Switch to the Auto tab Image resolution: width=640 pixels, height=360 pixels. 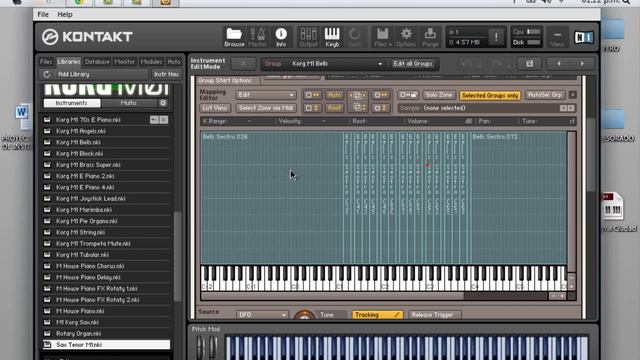pyautogui.click(x=174, y=62)
